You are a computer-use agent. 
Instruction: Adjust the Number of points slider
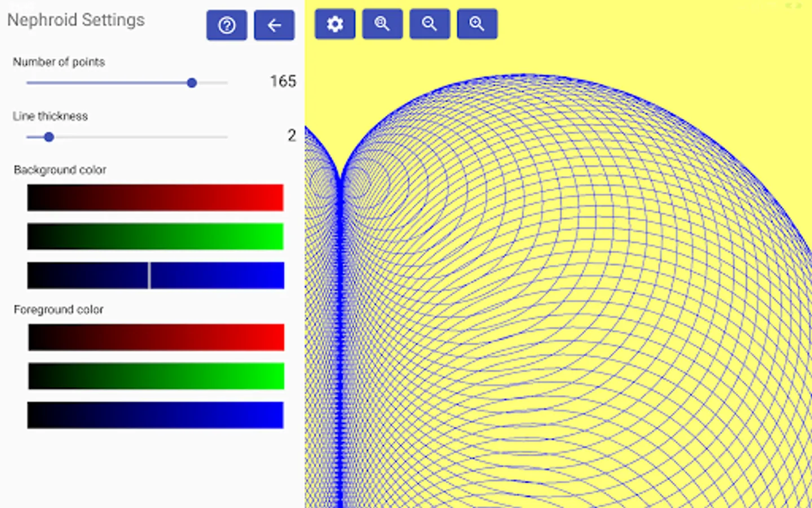click(127, 83)
